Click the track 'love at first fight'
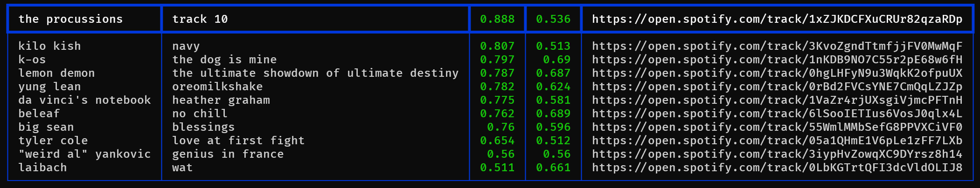This screenshot has width=980, height=188. pos(238,141)
